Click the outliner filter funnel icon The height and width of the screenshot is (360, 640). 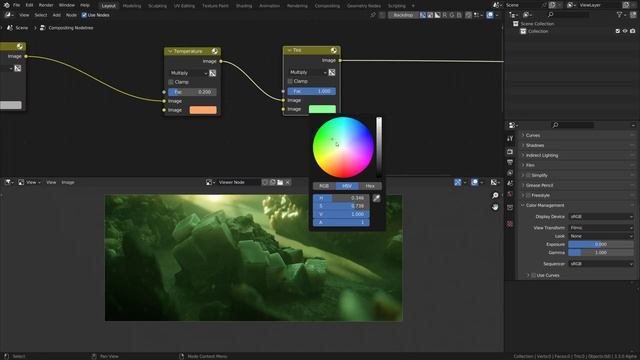tap(620, 15)
